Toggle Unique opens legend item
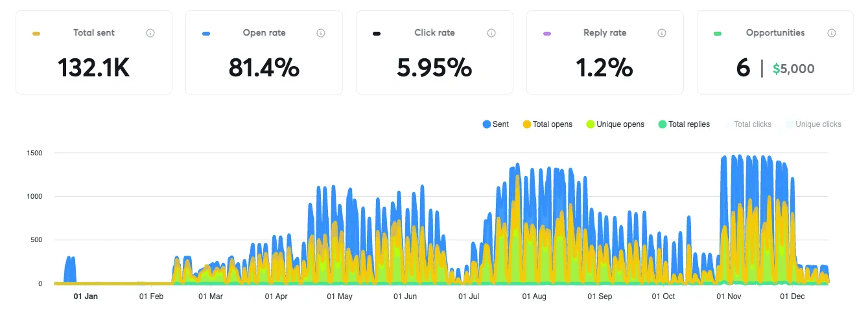 coord(615,124)
